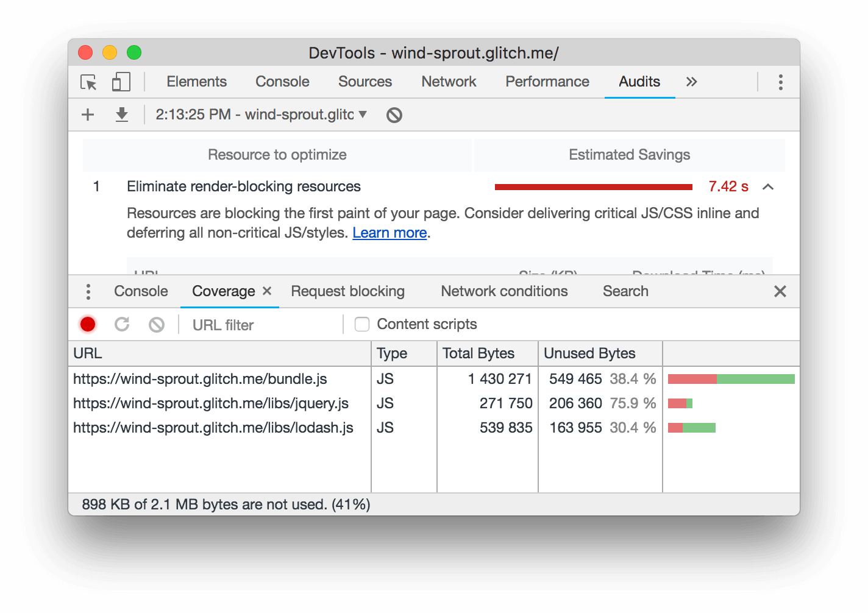The image size is (868, 613).
Task: Clear all audits with the block icon
Action: [394, 115]
